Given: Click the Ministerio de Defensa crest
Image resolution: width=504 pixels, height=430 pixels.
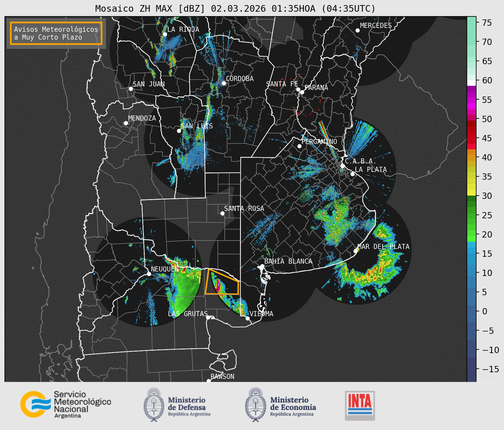Looking at the screenshot, I should coord(154,405).
